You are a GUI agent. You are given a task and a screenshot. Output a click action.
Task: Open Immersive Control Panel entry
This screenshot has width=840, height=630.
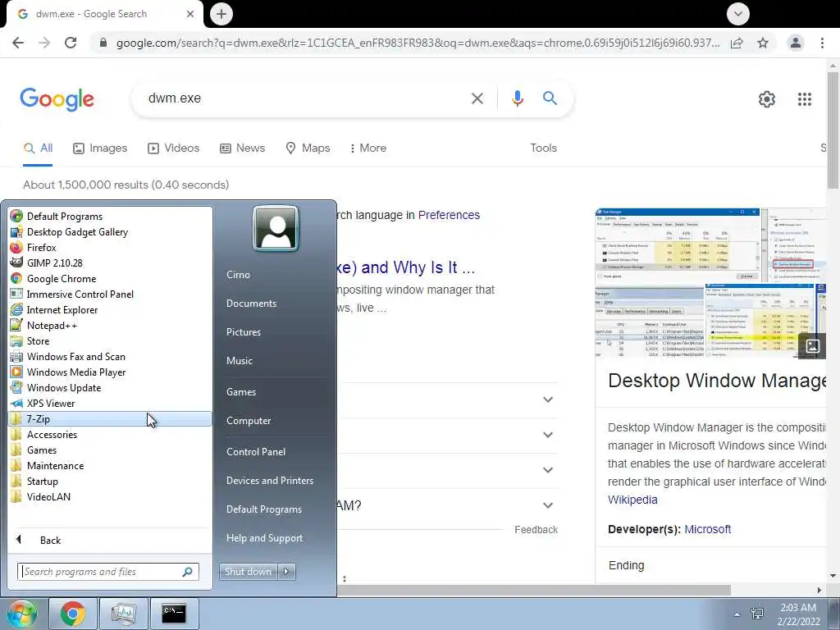coord(110,294)
